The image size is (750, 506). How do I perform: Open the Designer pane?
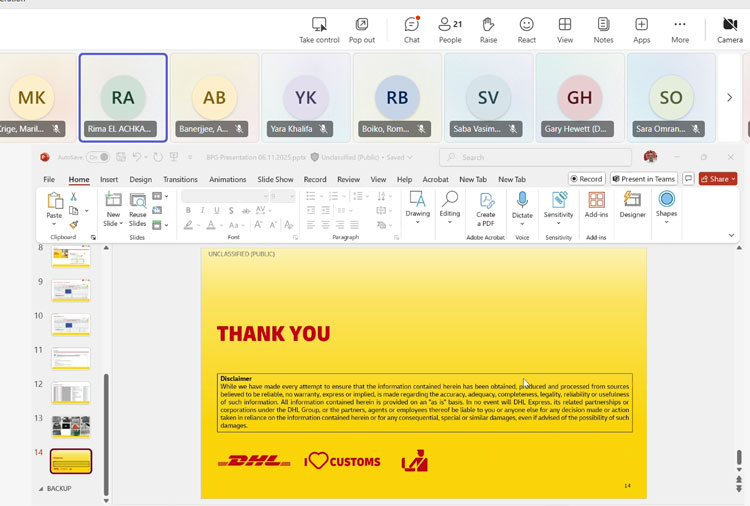point(632,203)
